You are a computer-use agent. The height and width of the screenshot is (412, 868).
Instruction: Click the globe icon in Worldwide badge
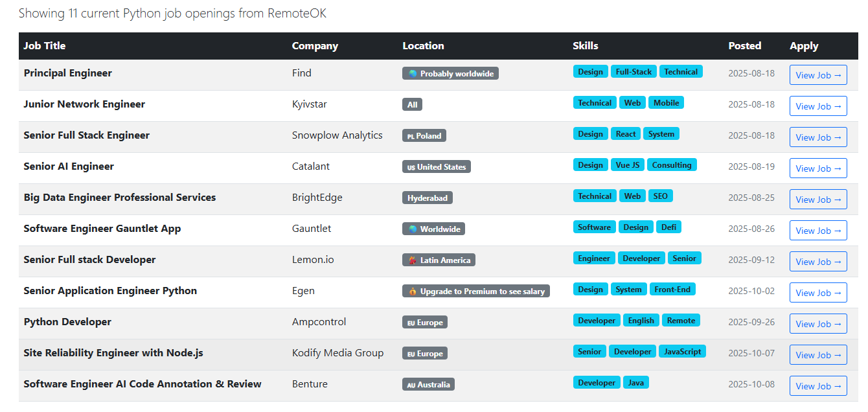click(x=413, y=229)
